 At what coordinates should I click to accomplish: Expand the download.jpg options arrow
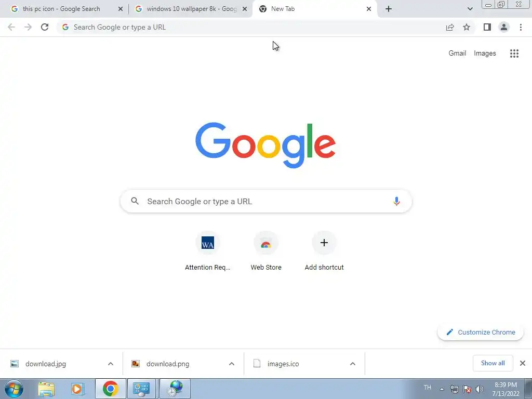click(x=111, y=364)
